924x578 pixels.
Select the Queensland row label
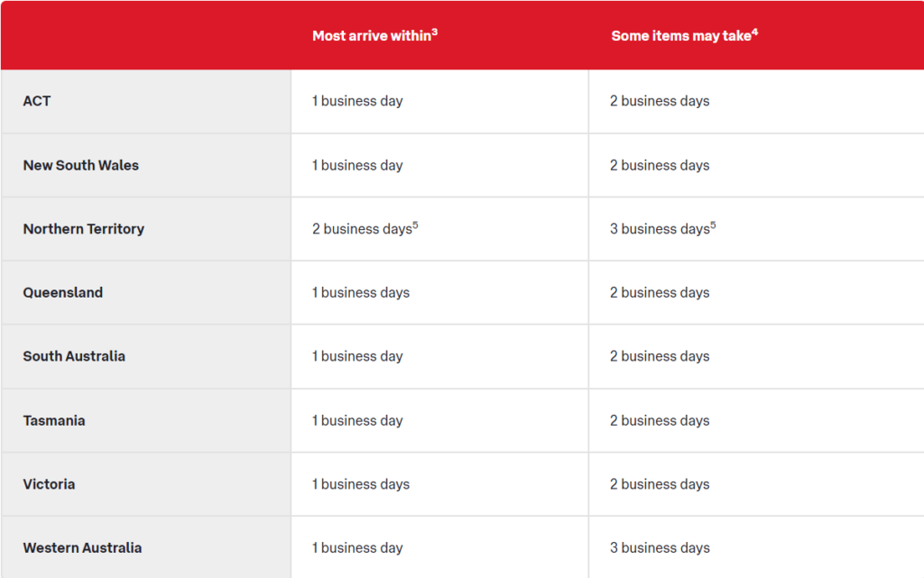(63, 292)
